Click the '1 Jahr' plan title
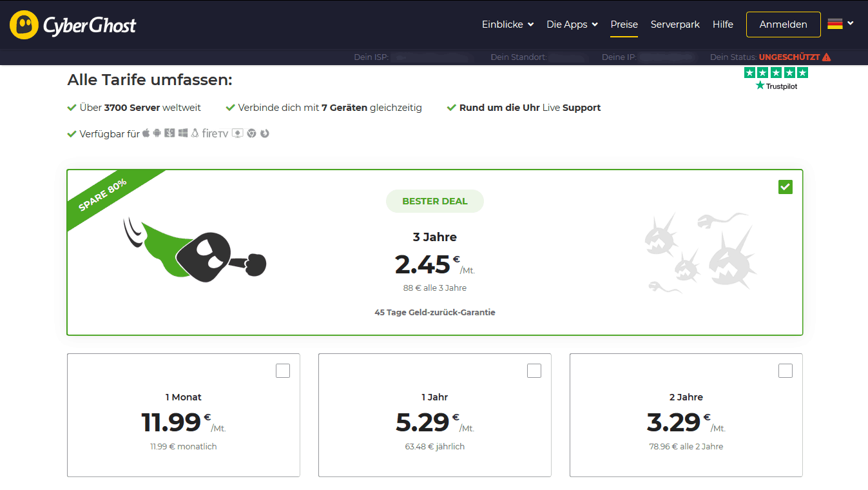Viewport: 868px width, 490px height. point(435,397)
